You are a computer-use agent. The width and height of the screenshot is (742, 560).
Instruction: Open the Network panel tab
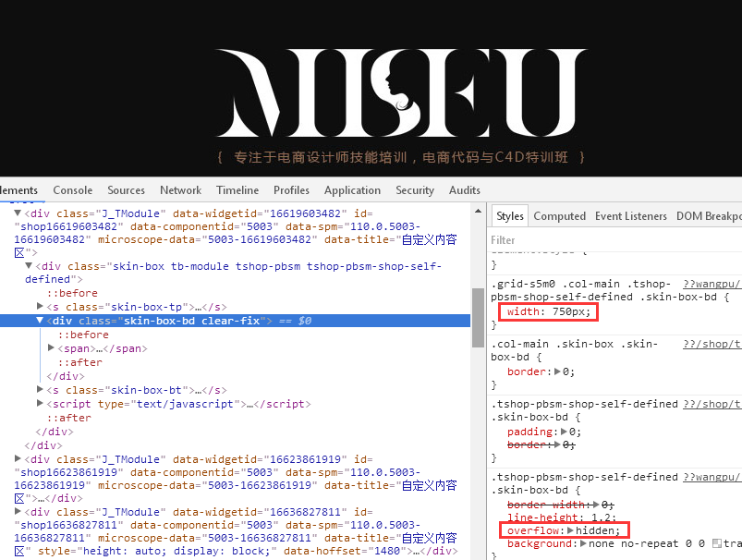180,190
